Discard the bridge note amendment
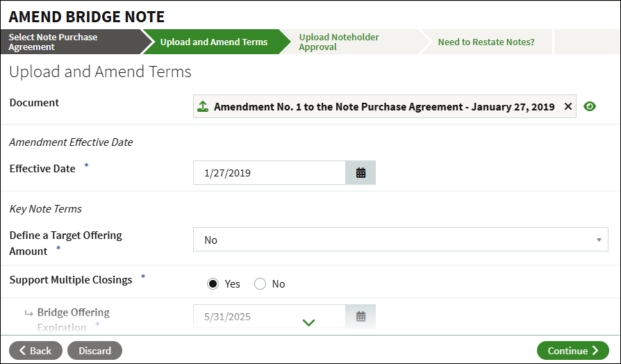The image size is (621, 364). (x=94, y=351)
